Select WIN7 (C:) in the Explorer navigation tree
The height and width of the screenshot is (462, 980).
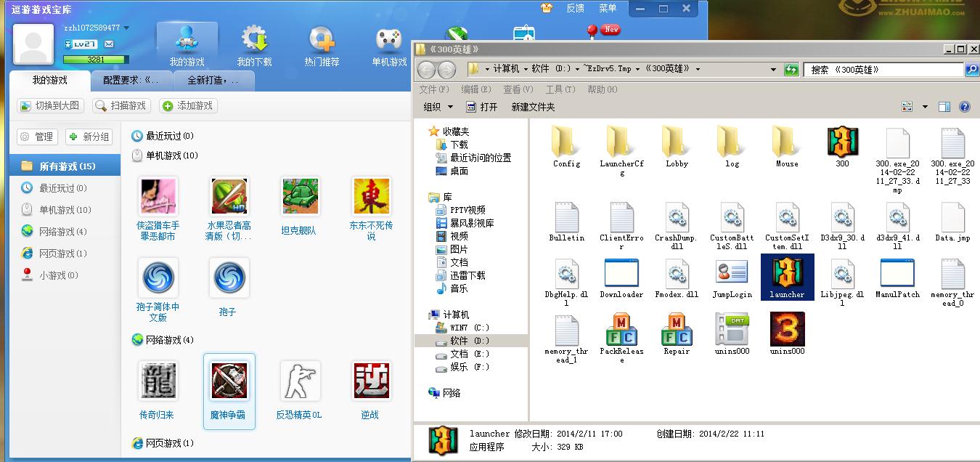464,328
